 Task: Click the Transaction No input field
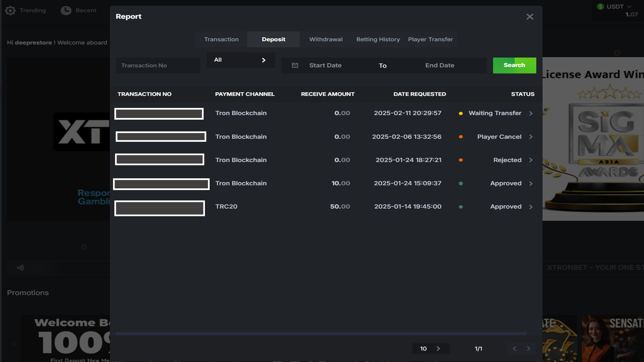point(158,65)
